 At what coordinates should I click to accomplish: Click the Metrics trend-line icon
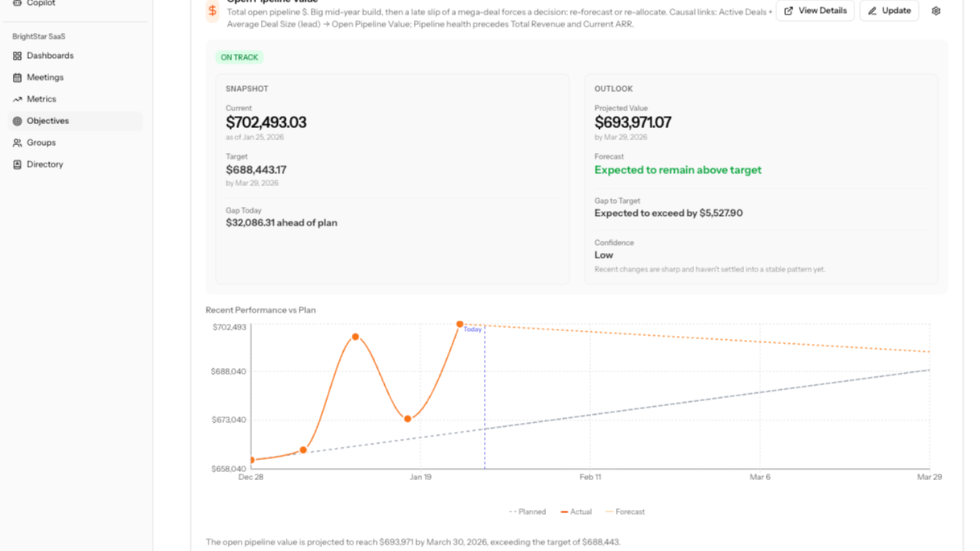point(18,99)
